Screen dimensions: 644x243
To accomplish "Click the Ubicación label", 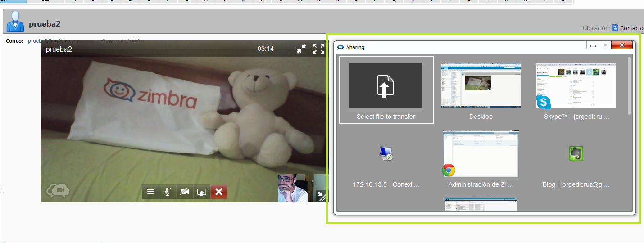I will (596, 28).
